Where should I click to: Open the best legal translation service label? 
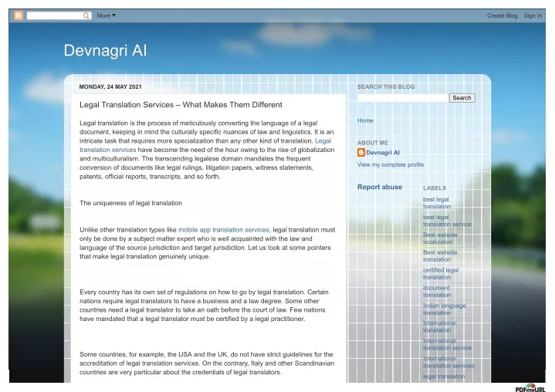447,221
